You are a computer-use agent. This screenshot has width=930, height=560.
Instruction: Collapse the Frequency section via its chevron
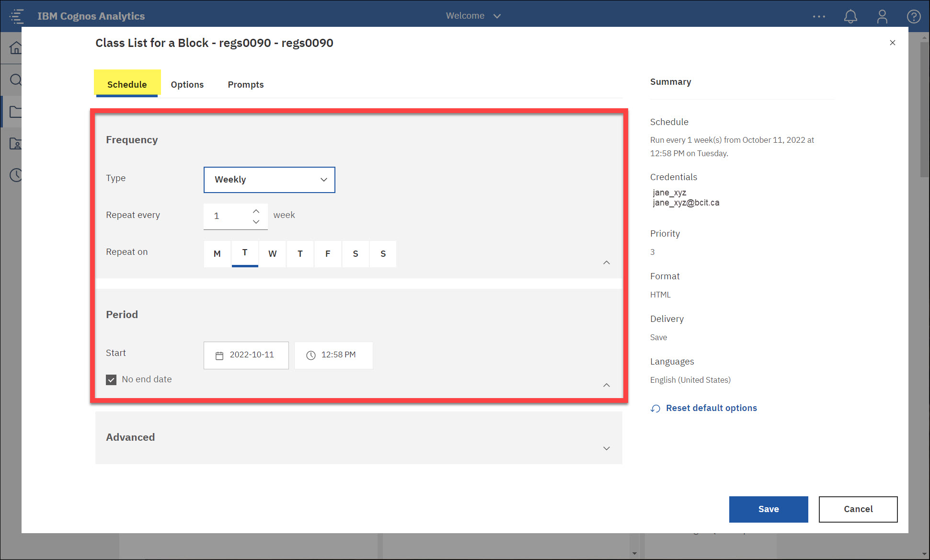[606, 263]
